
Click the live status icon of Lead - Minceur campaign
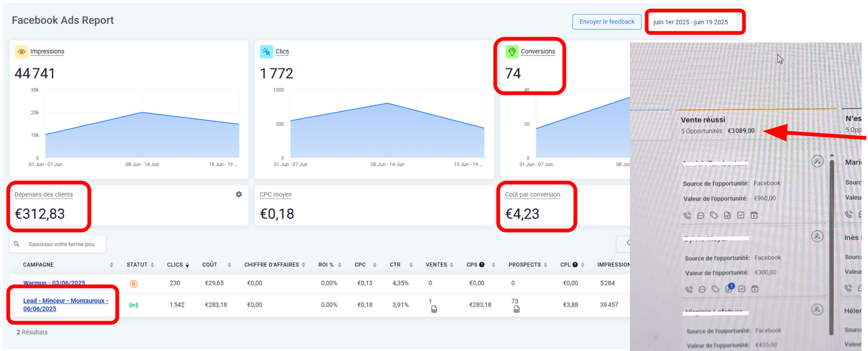pyautogui.click(x=133, y=305)
